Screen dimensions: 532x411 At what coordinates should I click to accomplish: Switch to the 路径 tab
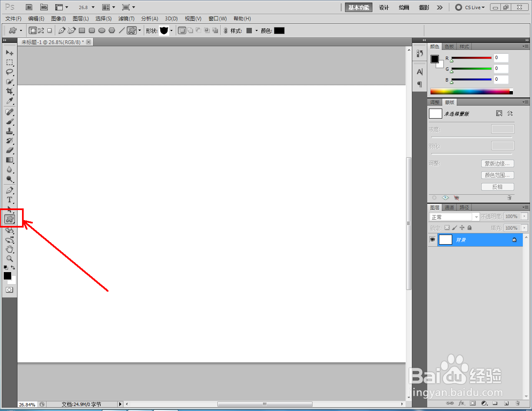click(464, 208)
